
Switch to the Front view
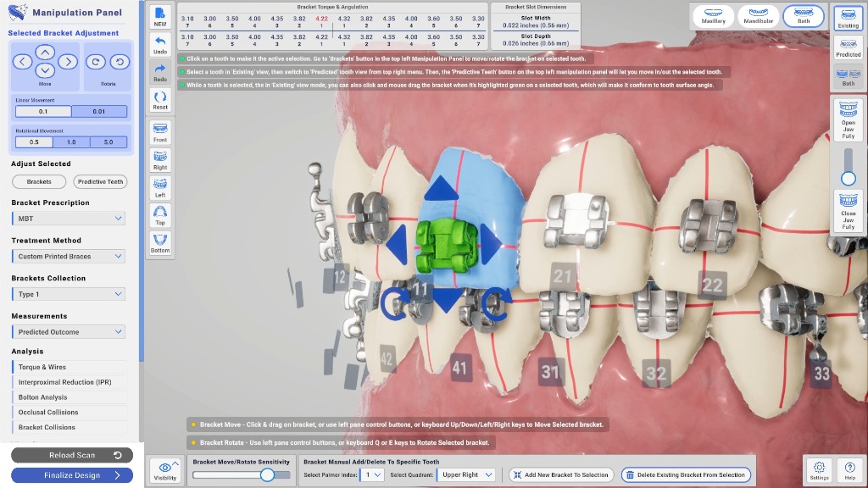click(159, 132)
